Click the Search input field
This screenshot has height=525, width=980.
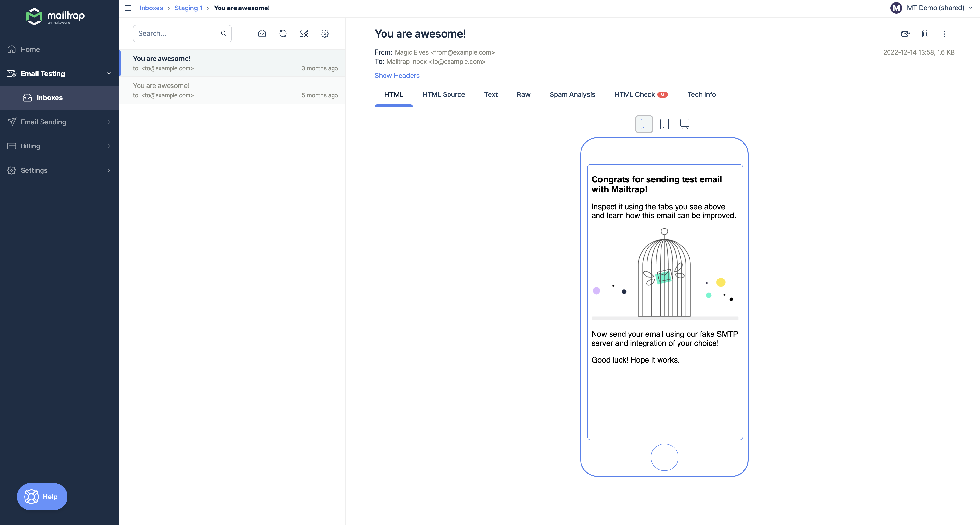177,33
